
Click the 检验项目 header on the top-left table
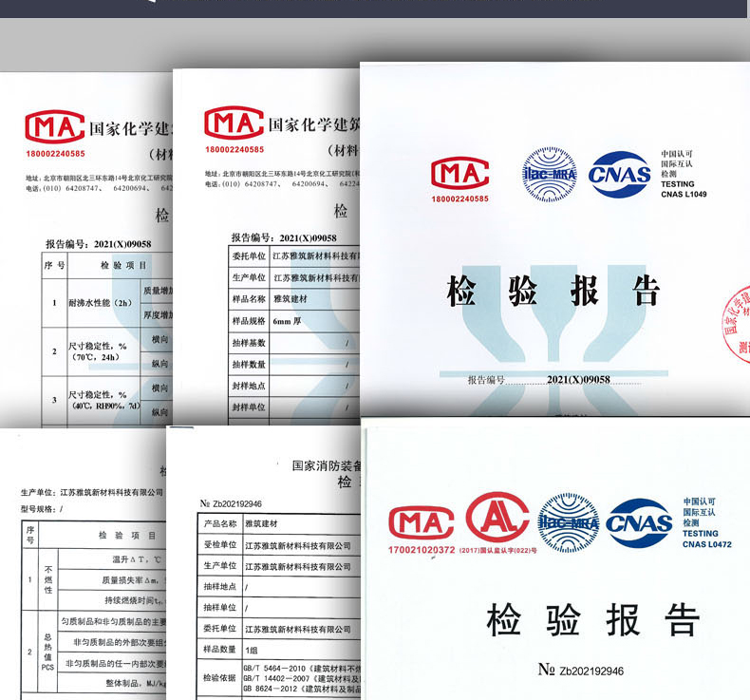[123, 265]
